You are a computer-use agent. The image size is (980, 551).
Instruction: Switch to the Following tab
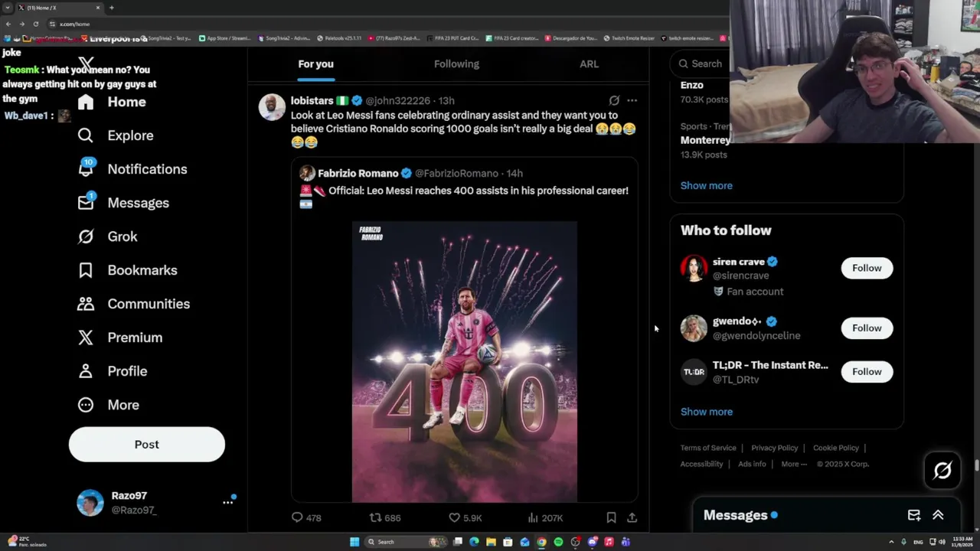coord(456,64)
